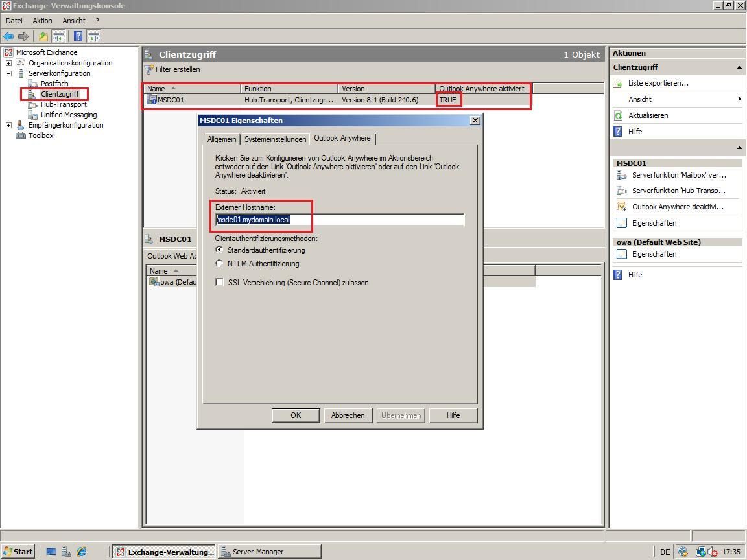Click the Up one level toolbar icon
Viewport: 747px width, 560px height.
coord(43,37)
